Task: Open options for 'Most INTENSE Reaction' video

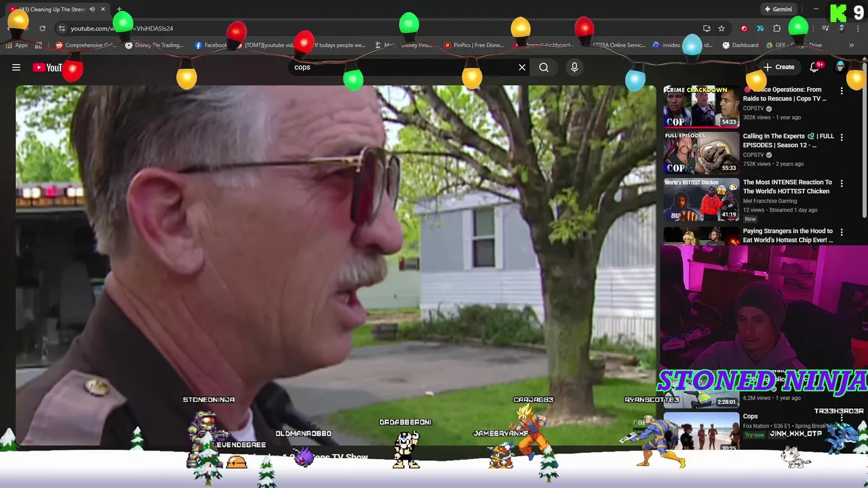Action: point(842,183)
